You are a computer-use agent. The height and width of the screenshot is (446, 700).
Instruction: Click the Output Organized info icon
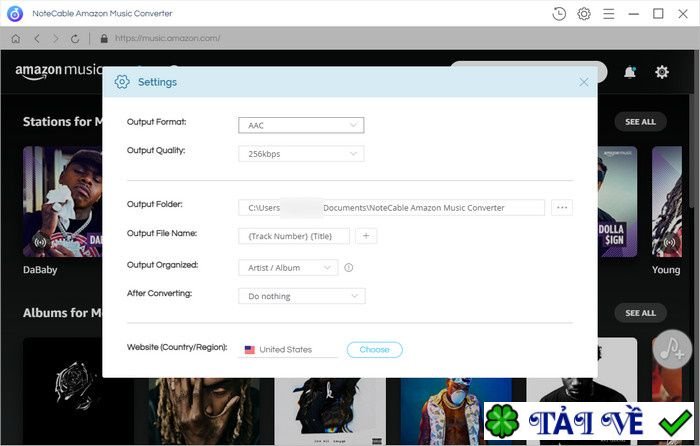click(x=349, y=268)
